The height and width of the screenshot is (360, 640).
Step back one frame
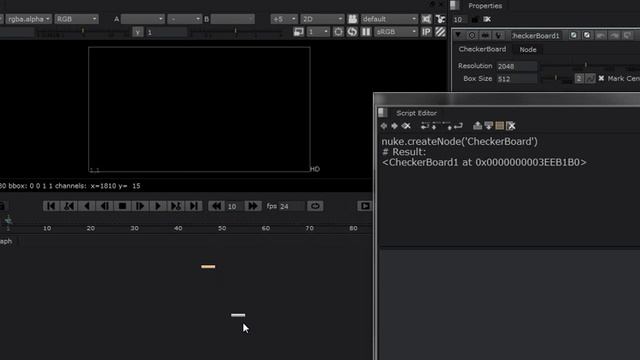pos(104,206)
